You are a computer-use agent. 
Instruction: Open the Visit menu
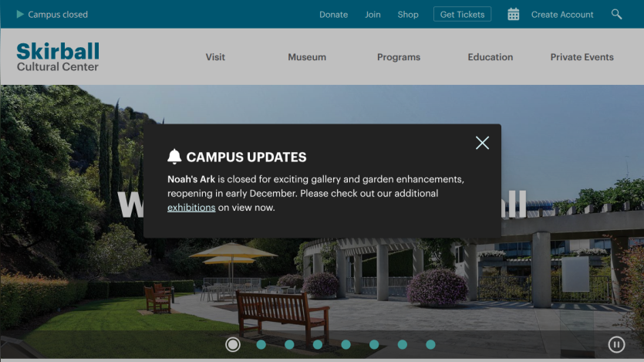[x=215, y=57]
